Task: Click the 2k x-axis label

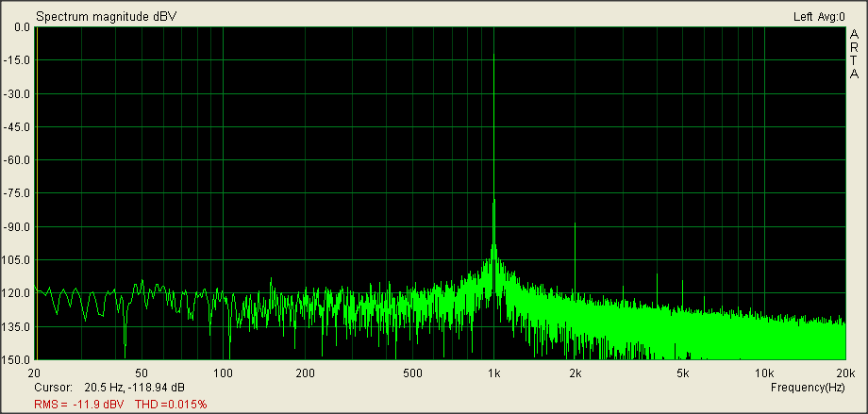Action: coord(576,372)
